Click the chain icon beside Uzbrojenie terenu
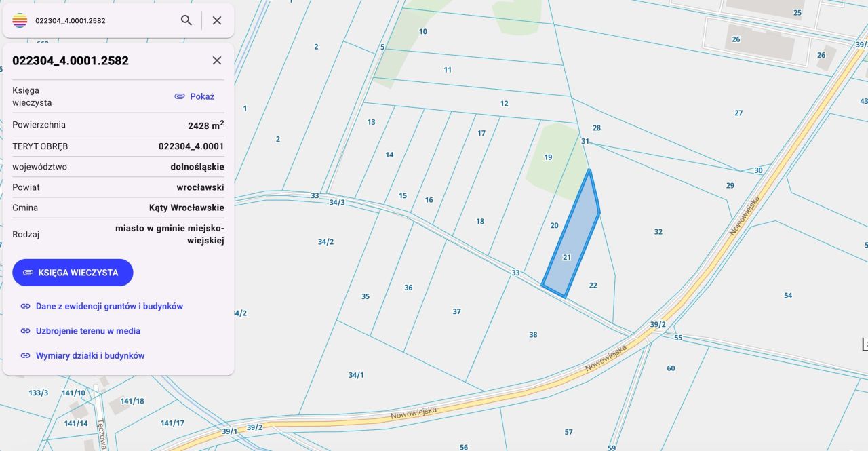Image resolution: width=868 pixels, height=451 pixels. [25, 331]
